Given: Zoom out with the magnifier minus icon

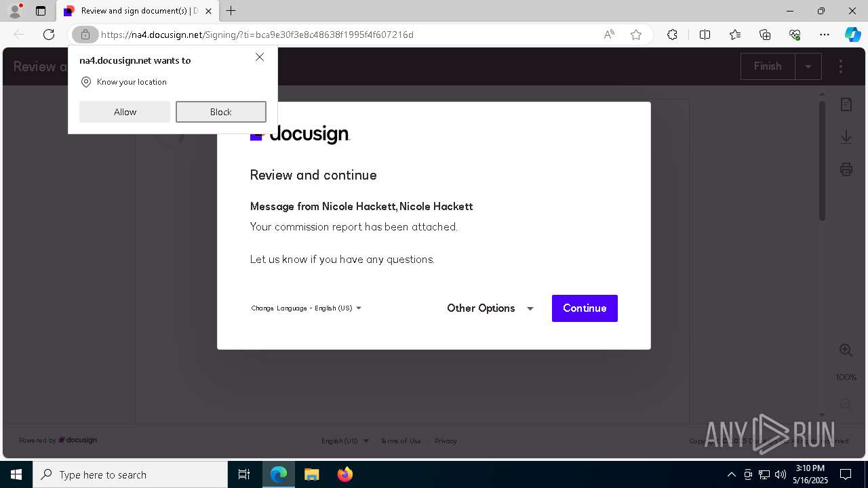Looking at the screenshot, I should coord(846,403).
